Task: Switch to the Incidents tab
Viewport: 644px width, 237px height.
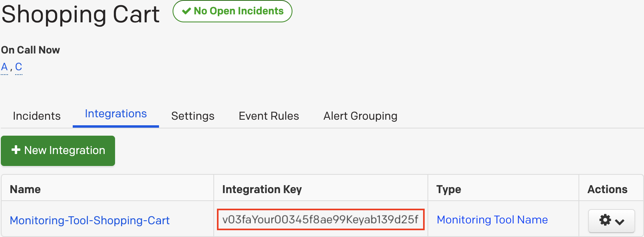Action: point(36,116)
